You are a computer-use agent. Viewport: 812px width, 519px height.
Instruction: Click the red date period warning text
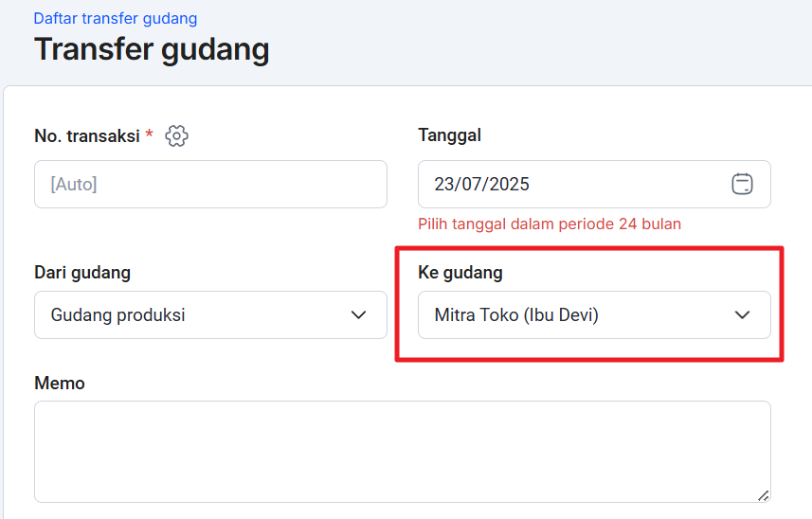pos(550,224)
